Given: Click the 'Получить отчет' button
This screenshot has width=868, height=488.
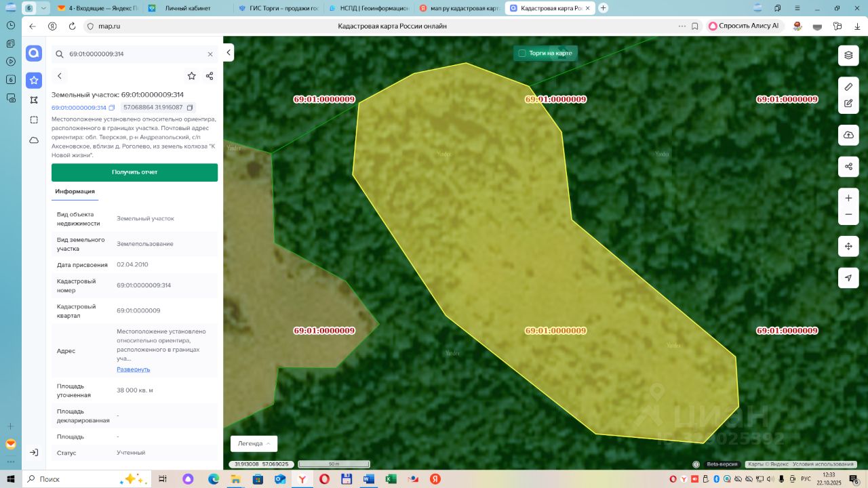Looking at the screenshot, I should (x=134, y=172).
